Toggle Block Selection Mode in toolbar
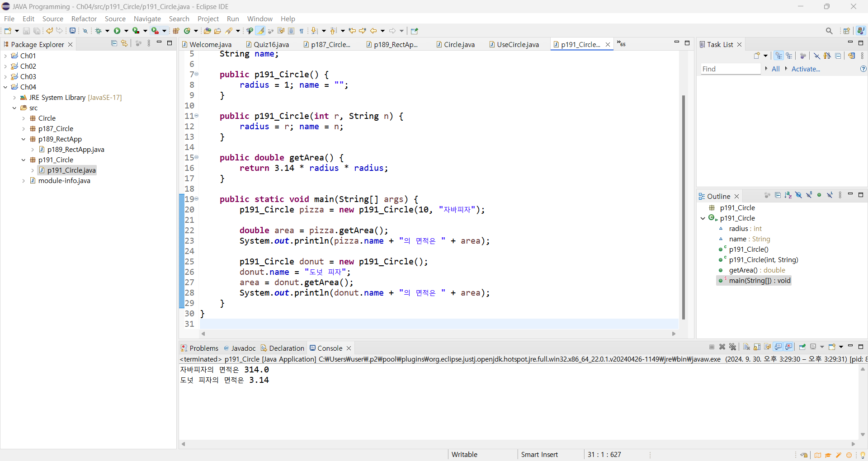The height and width of the screenshot is (461, 868). (291, 31)
